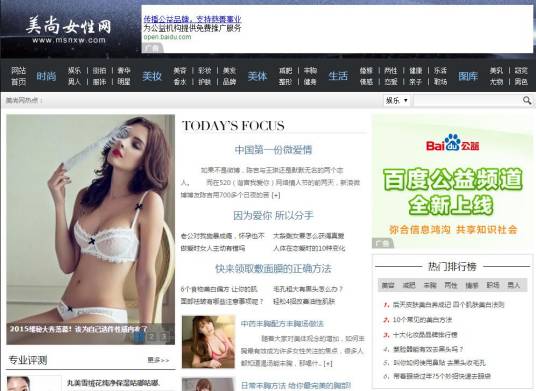The image size is (536, 391).
Task: Go to 网站首页 in the navigation bar
Action: tap(18, 76)
